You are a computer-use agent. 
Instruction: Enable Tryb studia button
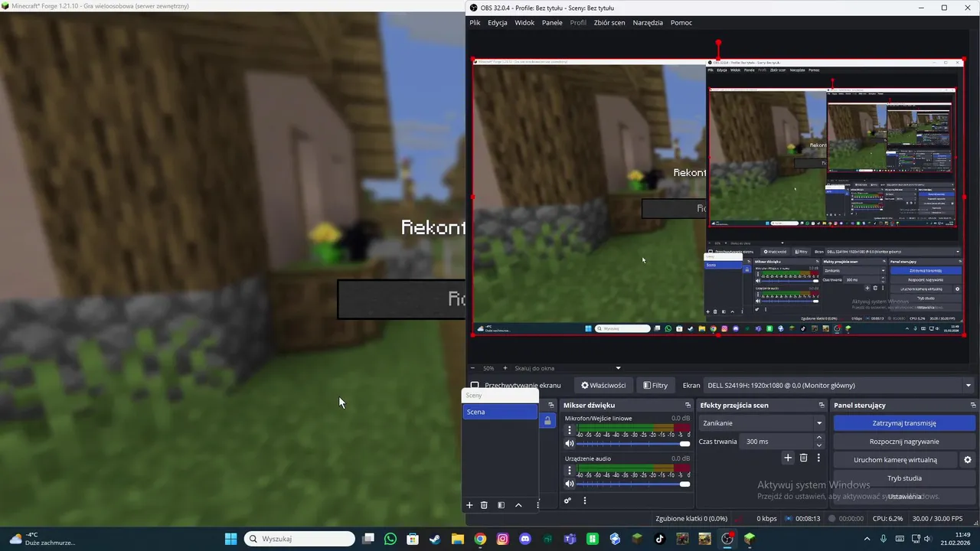tap(904, 478)
